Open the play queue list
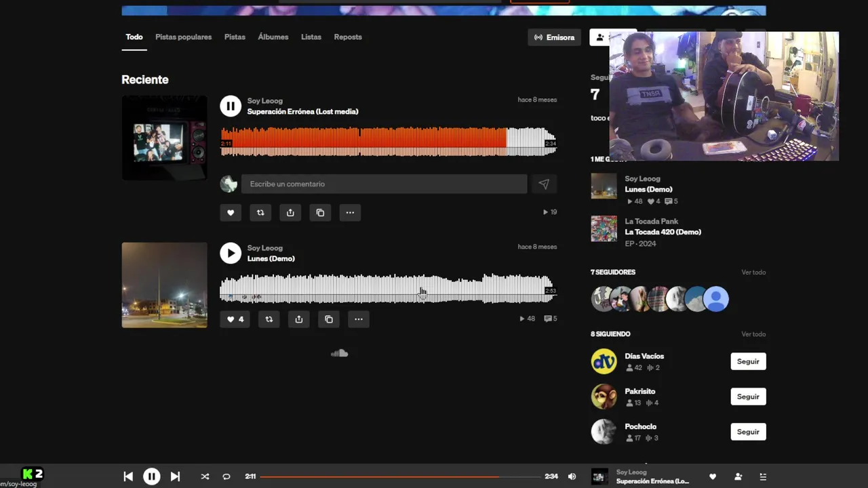Image resolution: width=868 pixels, height=488 pixels. click(763, 476)
